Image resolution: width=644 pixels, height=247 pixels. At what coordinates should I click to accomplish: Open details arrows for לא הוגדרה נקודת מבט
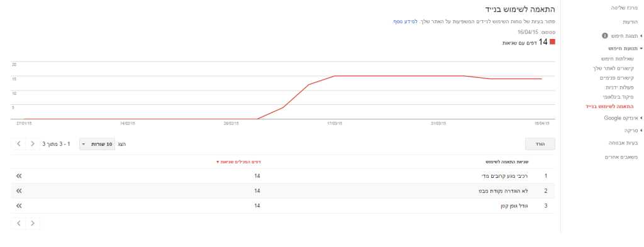(18, 191)
